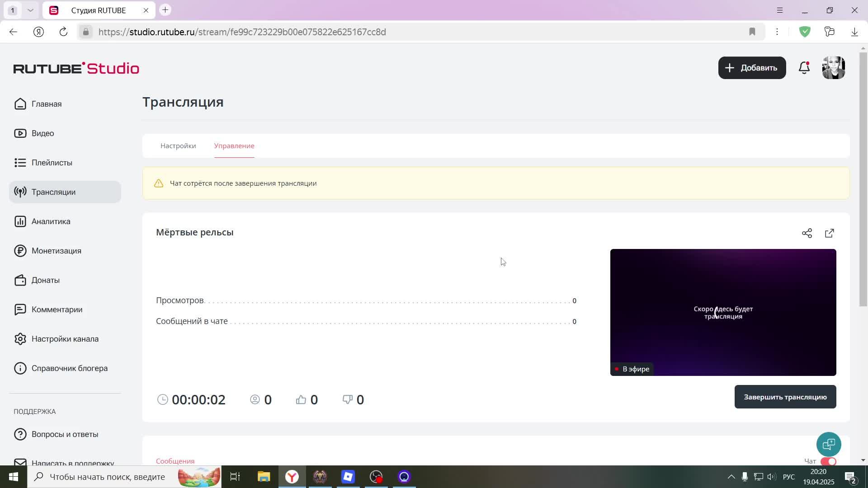
Task: Go to Монетизация in the sidebar
Action: tap(56, 251)
